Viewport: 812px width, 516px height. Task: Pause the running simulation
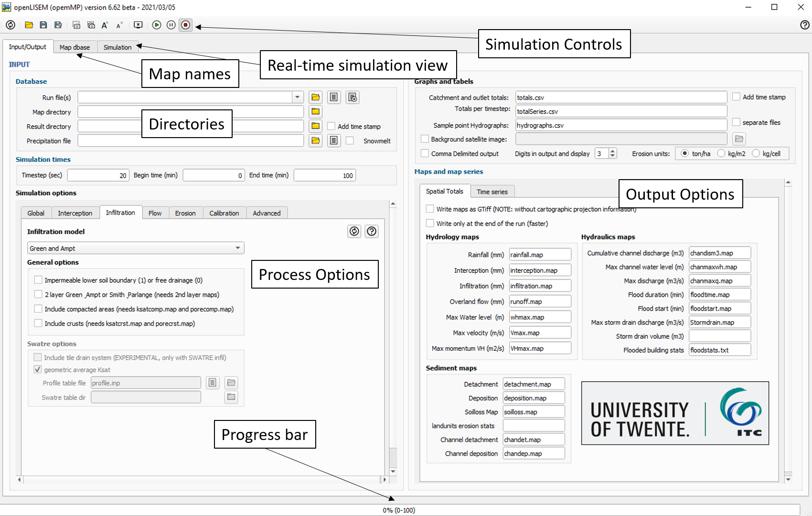(171, 25)
